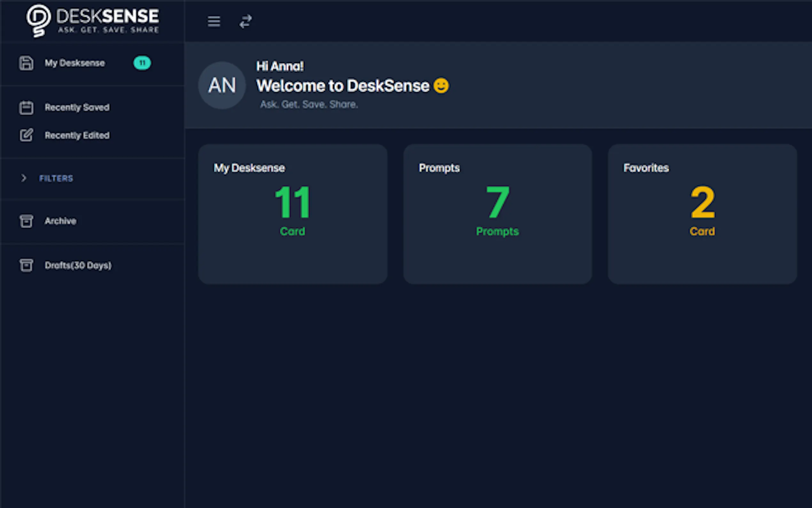The image size is (812, 508).
Task: Click the Archive box icon
Action: click(x=26, y=221)
